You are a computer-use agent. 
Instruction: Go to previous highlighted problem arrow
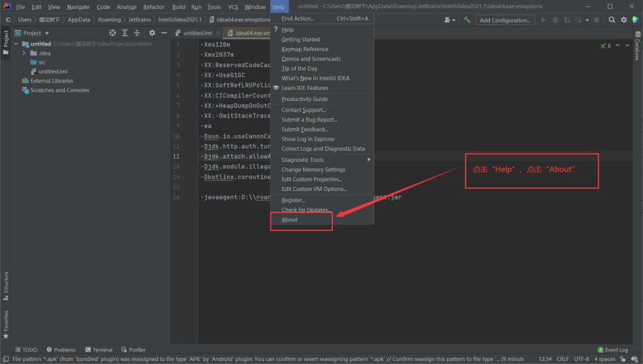click(617, 46)
